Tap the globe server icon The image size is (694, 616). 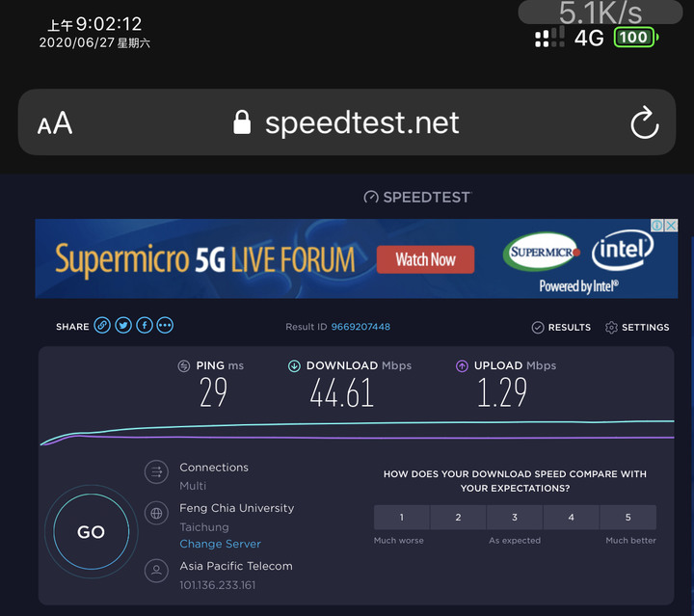point(156,513)
